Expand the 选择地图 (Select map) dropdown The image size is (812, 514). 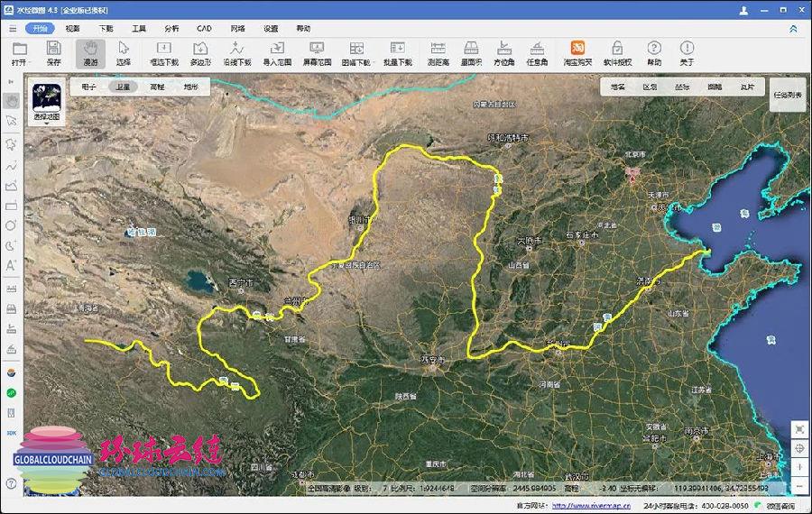click(47, 124)
